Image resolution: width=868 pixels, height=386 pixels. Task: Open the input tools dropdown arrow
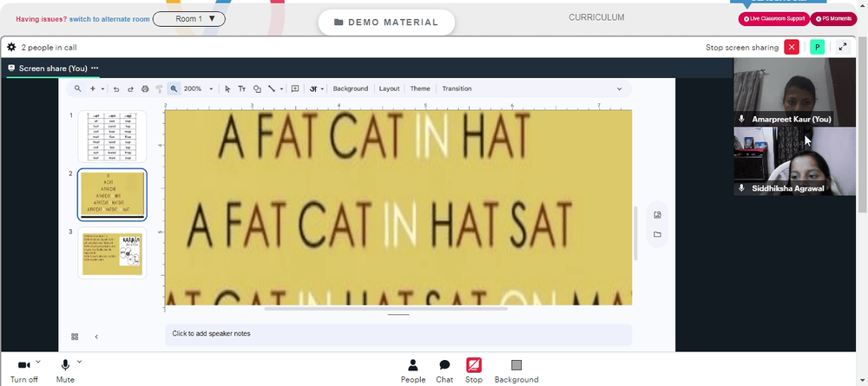[322, 88]
